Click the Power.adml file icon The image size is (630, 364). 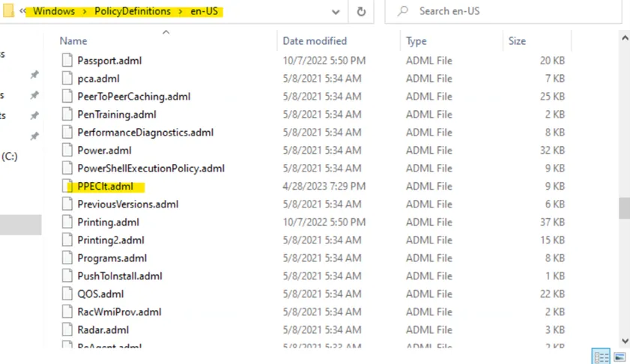tap(67, 151)
